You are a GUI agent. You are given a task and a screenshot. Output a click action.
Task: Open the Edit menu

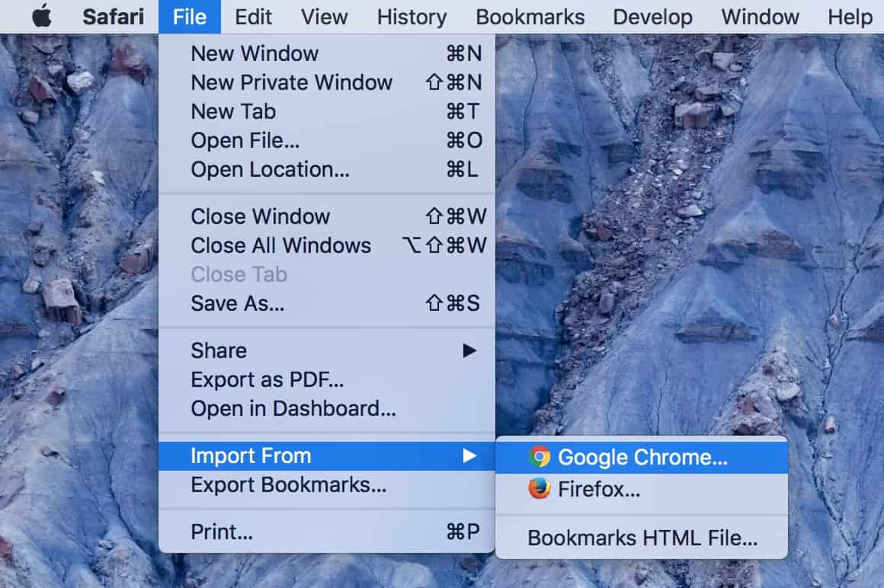coord(254,17)
